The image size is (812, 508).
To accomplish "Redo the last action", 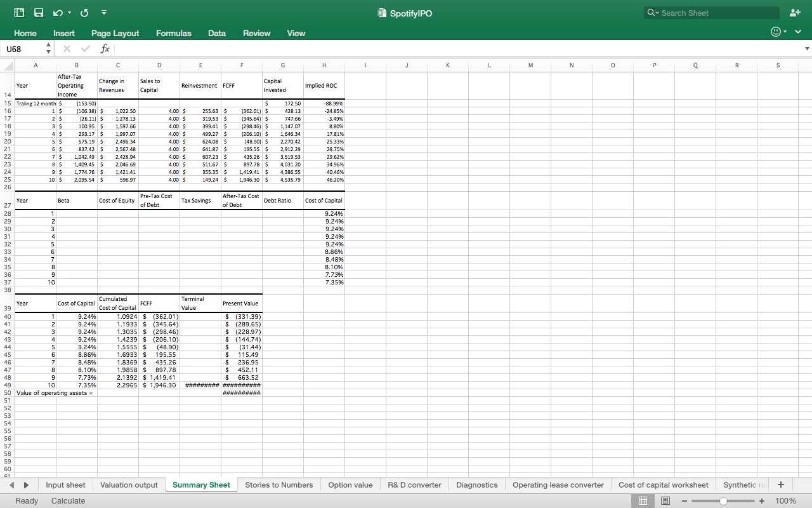I will point(84,12).
